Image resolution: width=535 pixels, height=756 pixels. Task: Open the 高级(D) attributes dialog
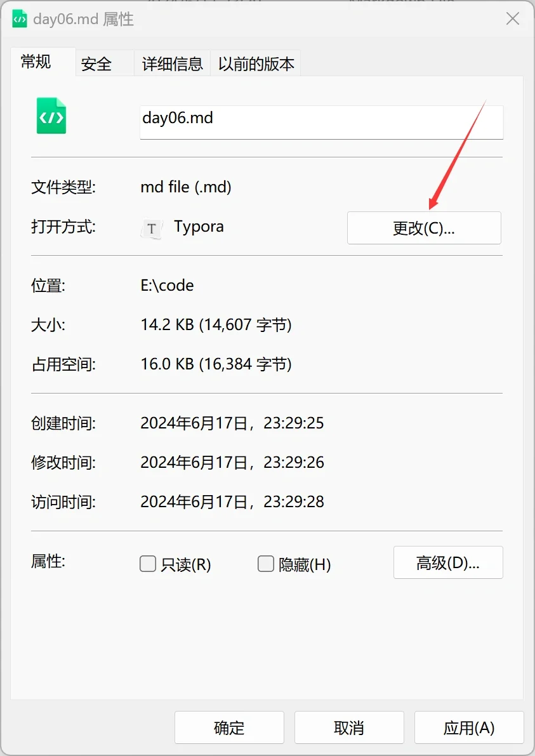[448, 562]
